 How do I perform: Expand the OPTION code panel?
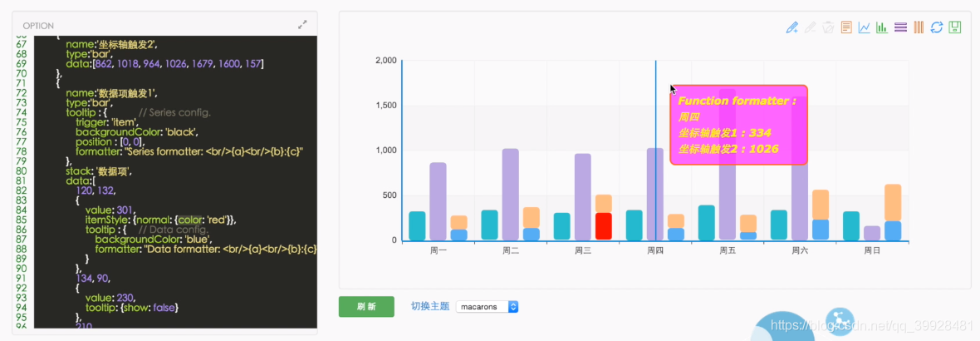click(x=302, y=25)
